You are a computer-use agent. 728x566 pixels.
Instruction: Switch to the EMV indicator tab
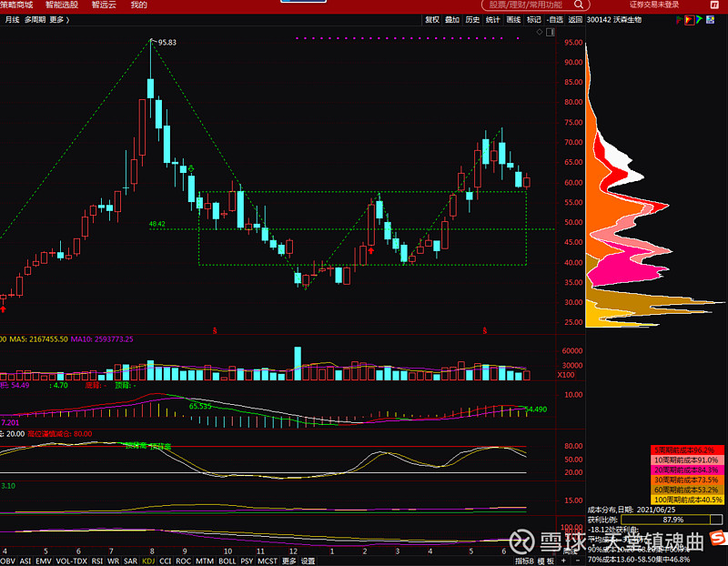[44, 561]
